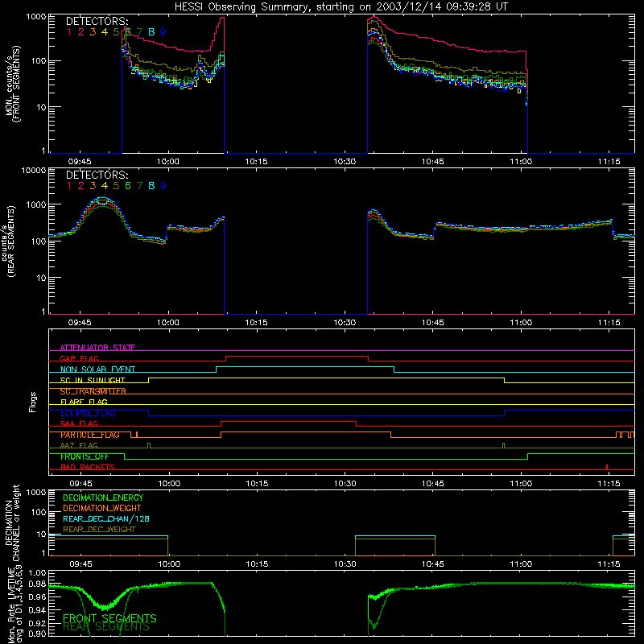Click the REAR_DEC_CHAN/128 legend entry
This screenshot has width=644, height=644.
106,519
